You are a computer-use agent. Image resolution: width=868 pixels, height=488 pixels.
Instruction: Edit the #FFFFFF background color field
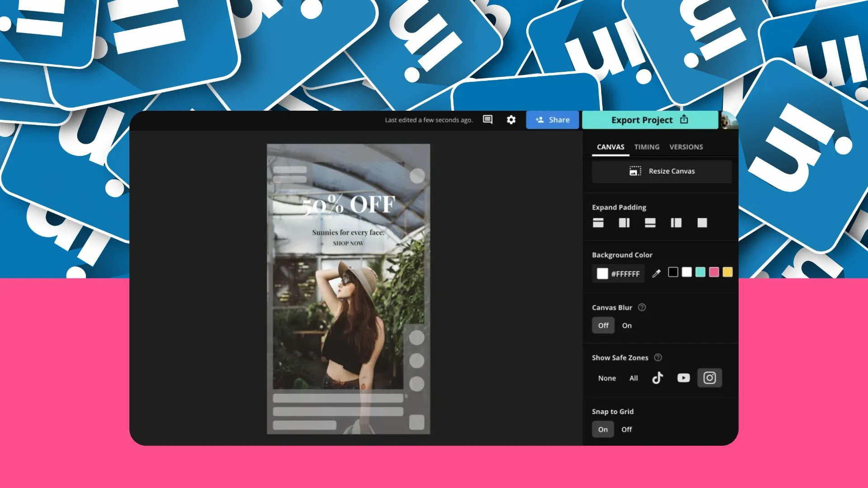click(x=618, y=274)
